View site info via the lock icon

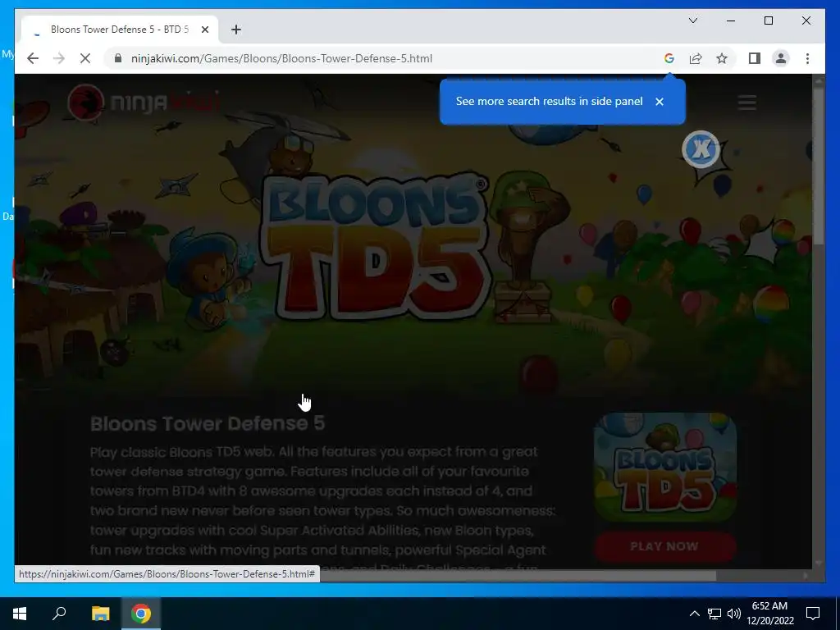coord(118,58)
